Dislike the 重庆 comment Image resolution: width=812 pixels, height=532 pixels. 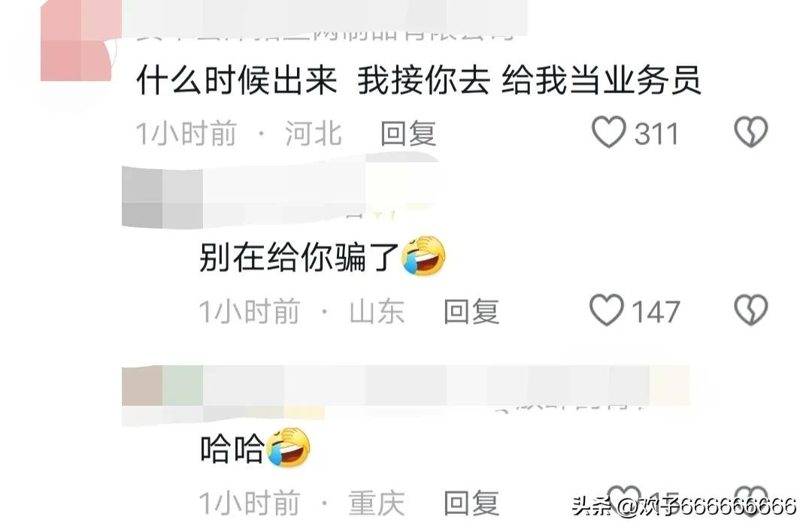tap(751, 498)
